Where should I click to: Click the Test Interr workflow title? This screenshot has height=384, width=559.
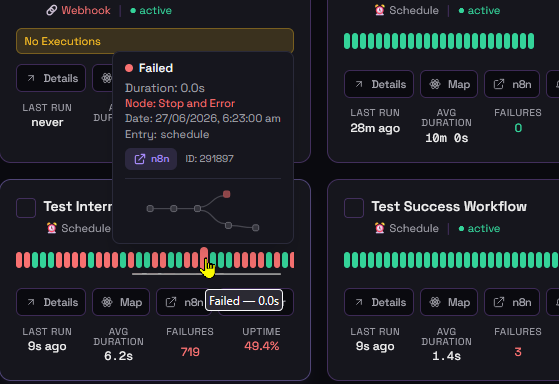tap(78, 206)
